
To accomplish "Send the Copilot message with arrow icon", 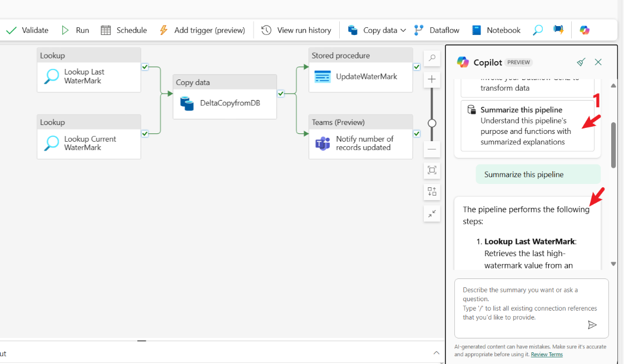I will [x=592, y=325].
